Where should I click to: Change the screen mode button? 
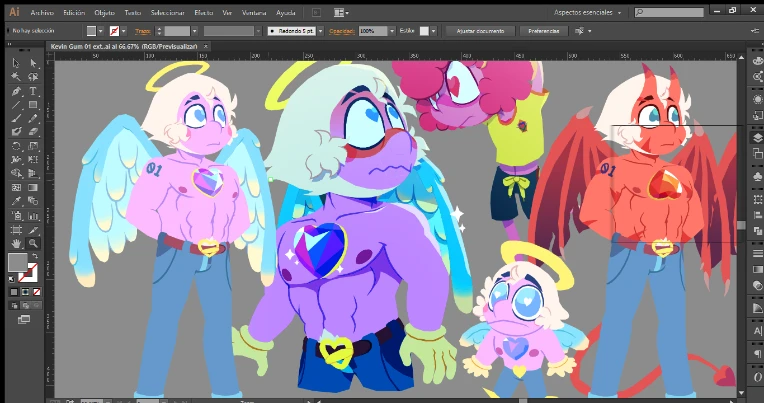24,320
